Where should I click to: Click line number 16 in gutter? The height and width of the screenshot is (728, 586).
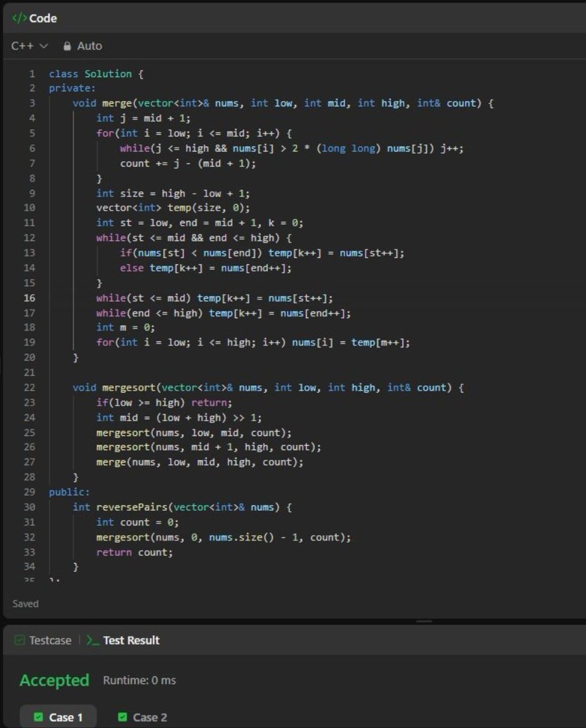coord(30,298)
